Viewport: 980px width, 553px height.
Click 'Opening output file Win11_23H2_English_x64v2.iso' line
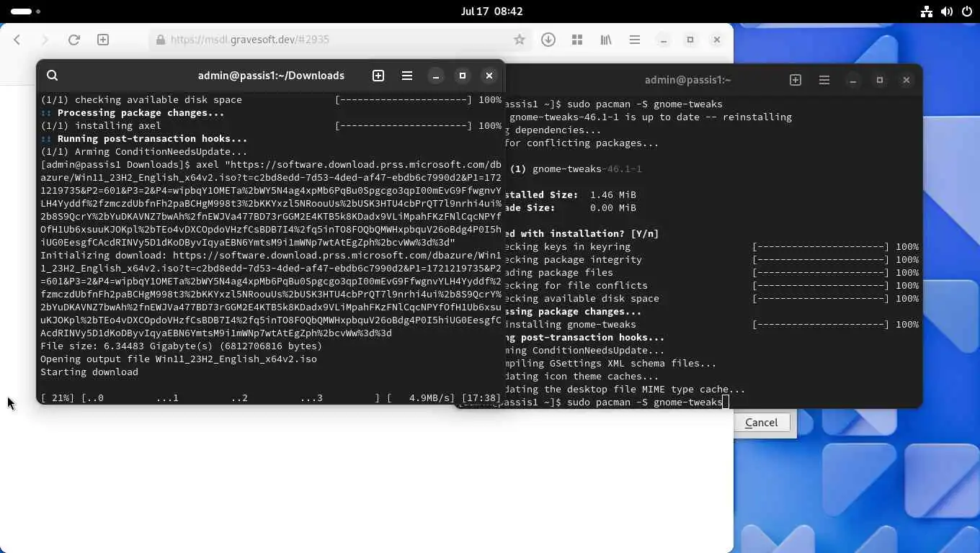coord(179,359)
